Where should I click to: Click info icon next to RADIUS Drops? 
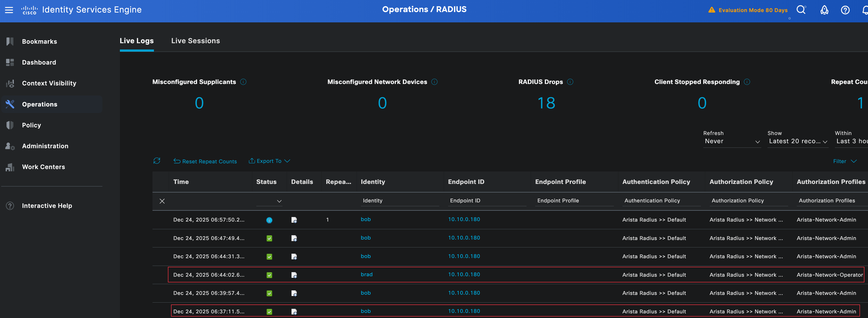(x=570, y=82)
